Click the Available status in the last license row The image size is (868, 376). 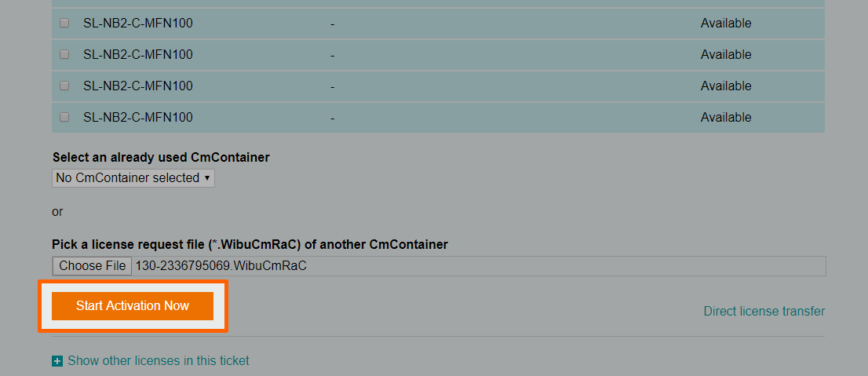coord(726,118)
